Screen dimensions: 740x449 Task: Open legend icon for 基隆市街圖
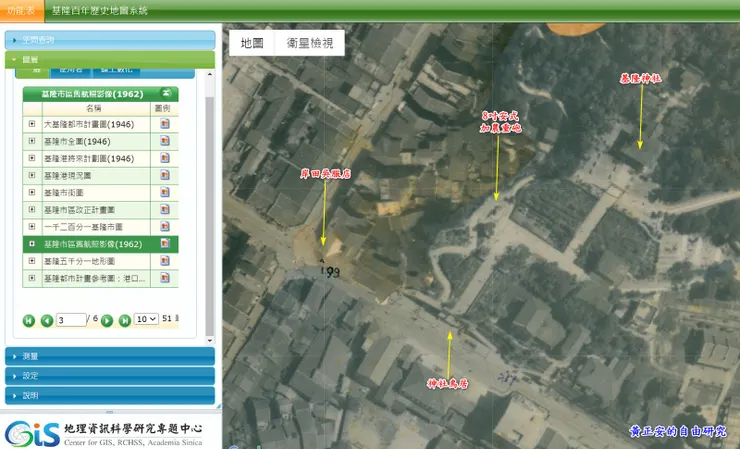165,192
